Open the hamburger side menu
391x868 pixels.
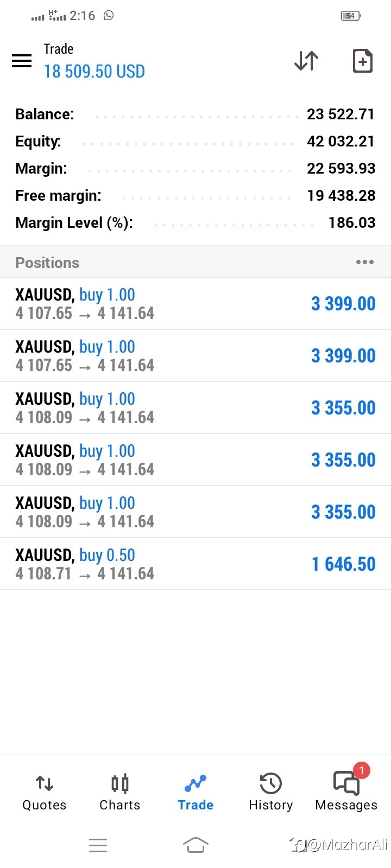click(x=22, y=60)
